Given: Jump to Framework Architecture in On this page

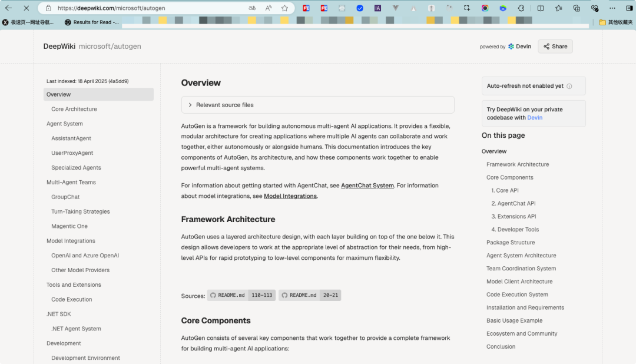Looking at the screenshot, I should 518,164.
